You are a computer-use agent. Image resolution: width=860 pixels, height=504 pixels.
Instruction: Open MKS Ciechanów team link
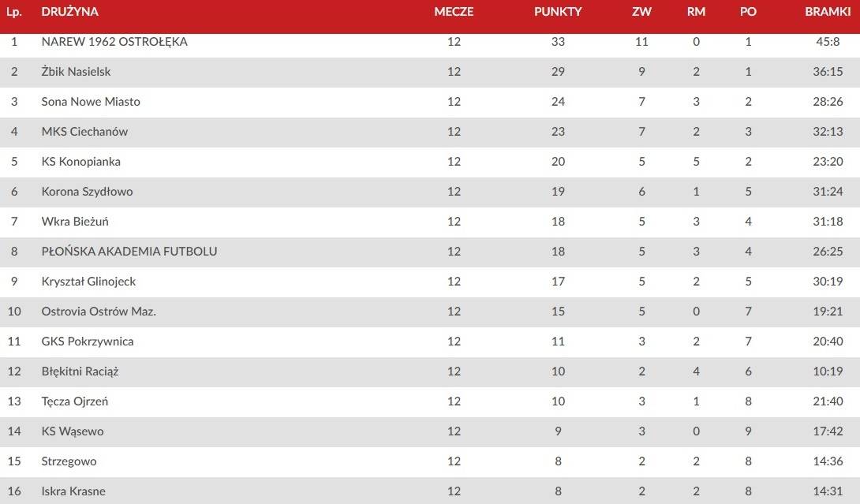[x=84, y=132]
